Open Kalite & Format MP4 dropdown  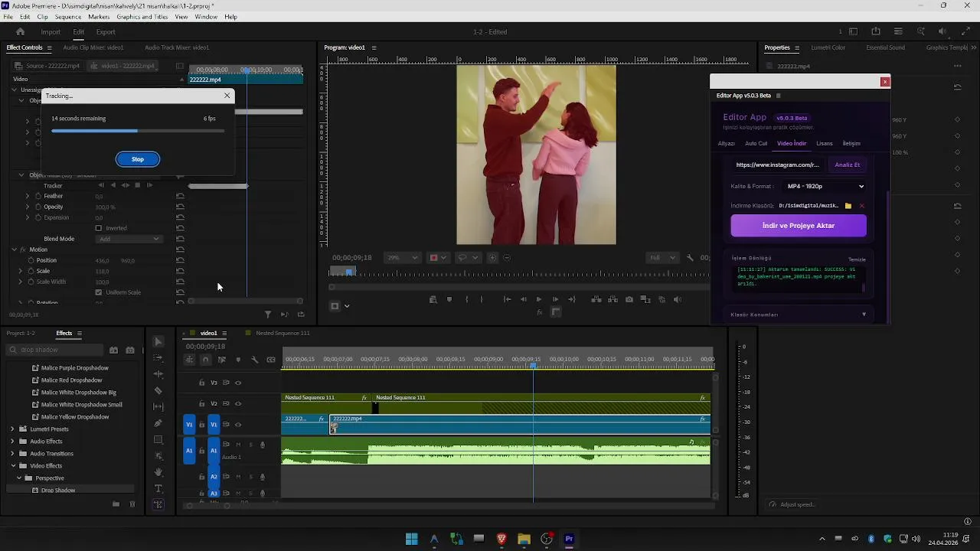pos(825,186)
